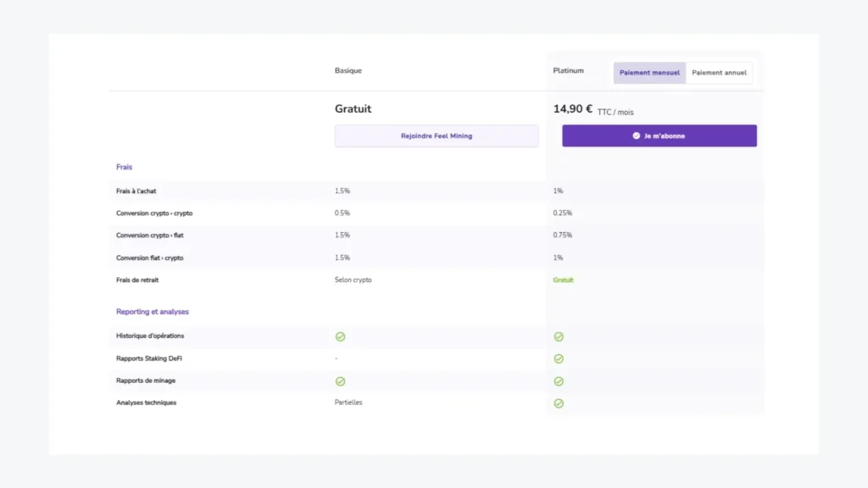The height and width of the screenshot is (488, 868).
Task: Click the Frais à l'achat row label
Action: click(x=136, y=191)
